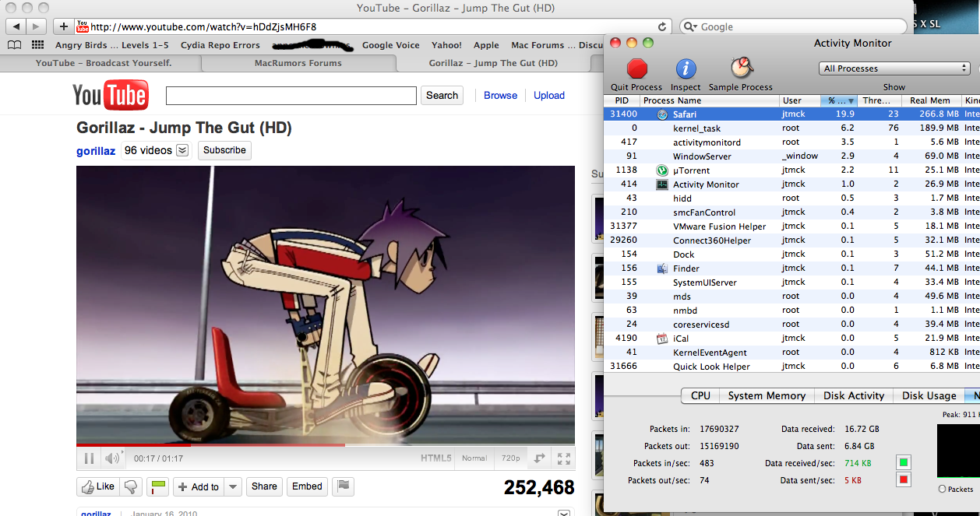
Task: Open the Browse link
Action: tap(500, 95)
